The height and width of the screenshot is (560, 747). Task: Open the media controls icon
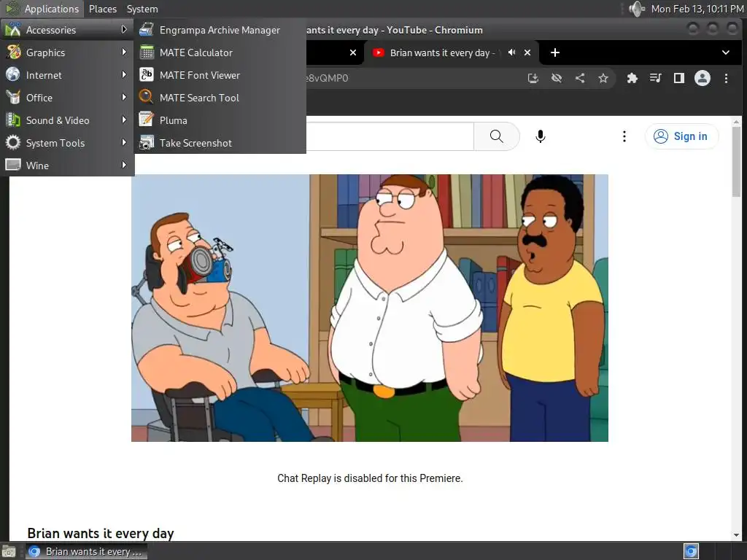(x=656, y=78)
